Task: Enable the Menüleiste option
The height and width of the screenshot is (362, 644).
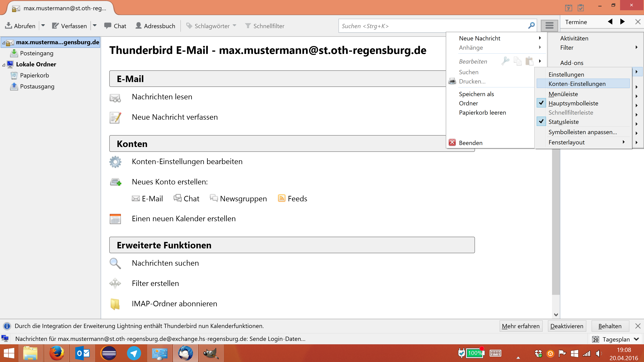Action: [563, 94]
